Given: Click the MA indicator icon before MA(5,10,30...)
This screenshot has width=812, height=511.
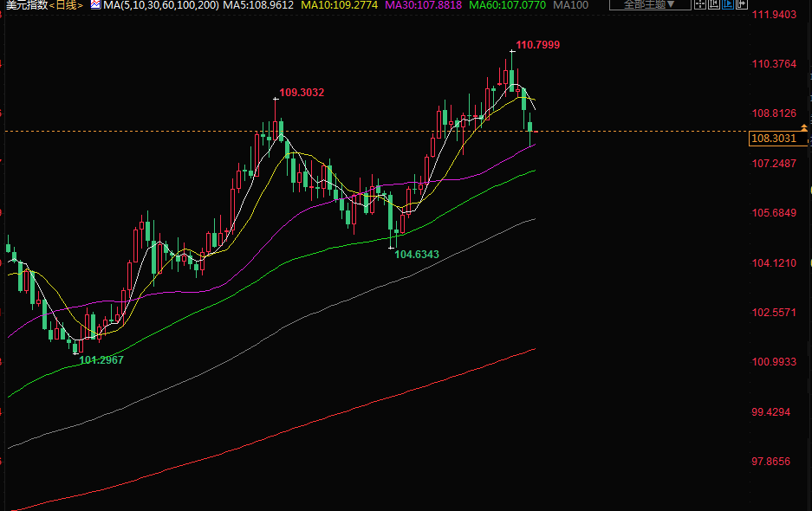Looking at the screenshot, I should (95, 5).
